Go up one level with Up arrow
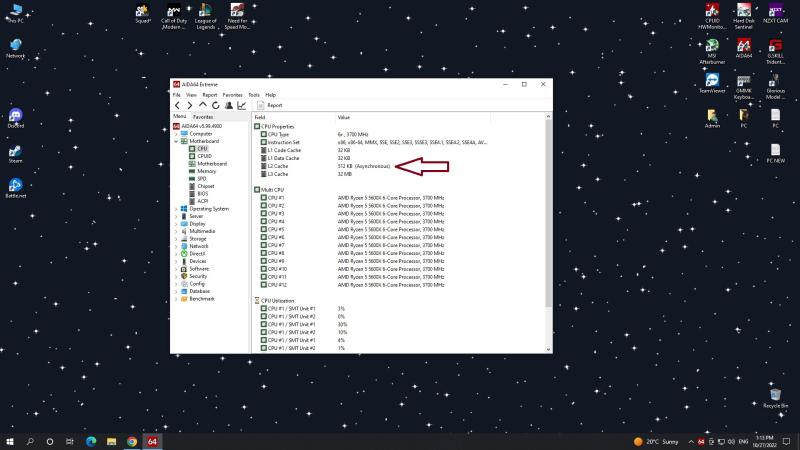This screenshot has height=450, width=800. 203,105
